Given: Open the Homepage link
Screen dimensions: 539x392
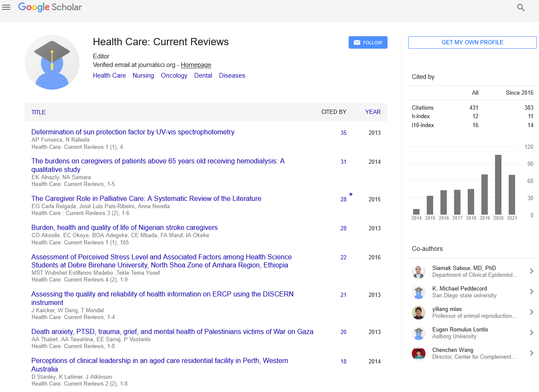Looking at the screenshot, I should click(x=196, y=65).
